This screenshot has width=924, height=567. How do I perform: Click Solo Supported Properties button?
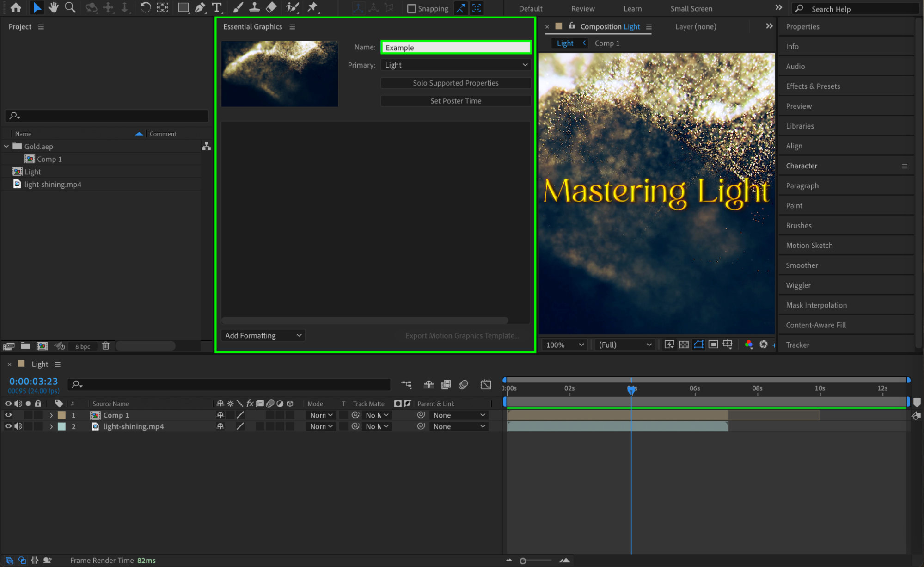[455, 83]
